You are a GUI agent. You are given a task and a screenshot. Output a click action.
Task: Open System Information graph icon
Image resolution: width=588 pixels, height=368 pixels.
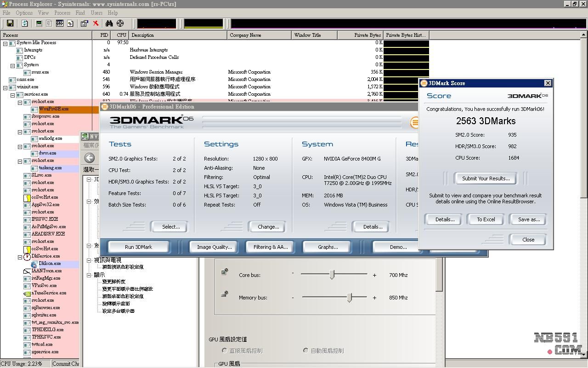point(39,23)
